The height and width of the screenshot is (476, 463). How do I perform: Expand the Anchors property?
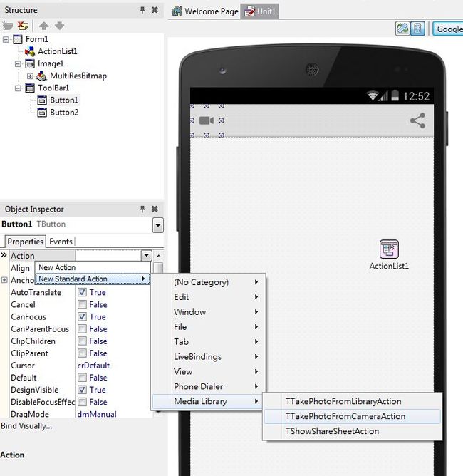click(4, 280)
